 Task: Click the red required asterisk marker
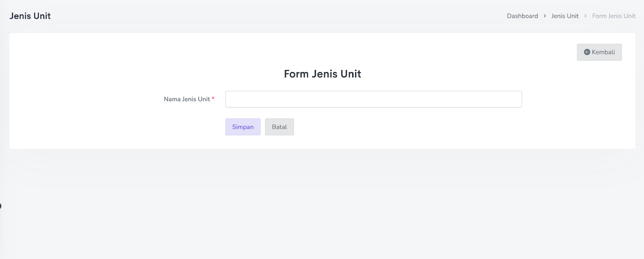pyautogui.click(x=213, y=99)
